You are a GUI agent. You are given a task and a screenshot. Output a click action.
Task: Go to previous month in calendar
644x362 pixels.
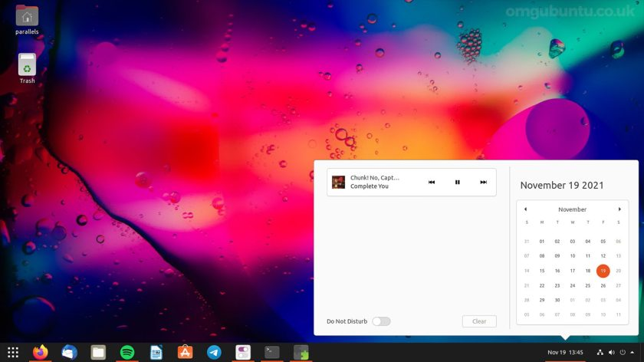tap(525, 209)
